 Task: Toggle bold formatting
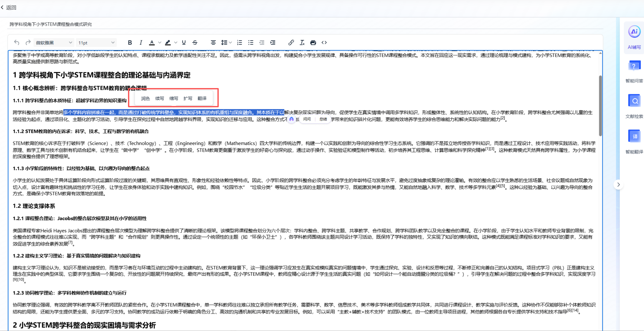coord(130,42)
